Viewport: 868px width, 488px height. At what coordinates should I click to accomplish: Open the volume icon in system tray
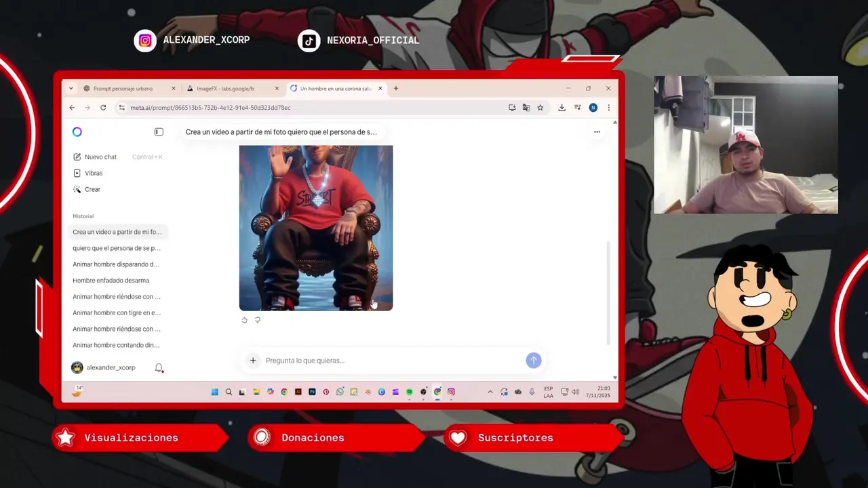point(575,392)
